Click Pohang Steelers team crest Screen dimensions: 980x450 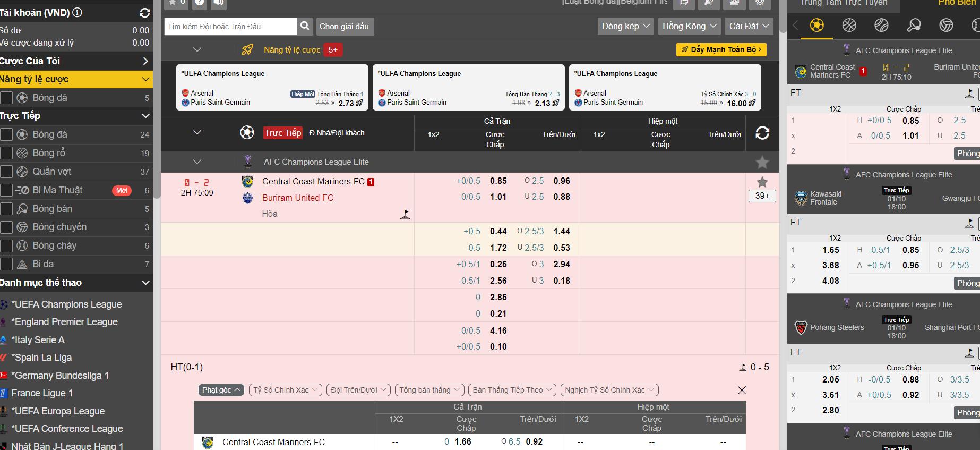coord(801,327)
